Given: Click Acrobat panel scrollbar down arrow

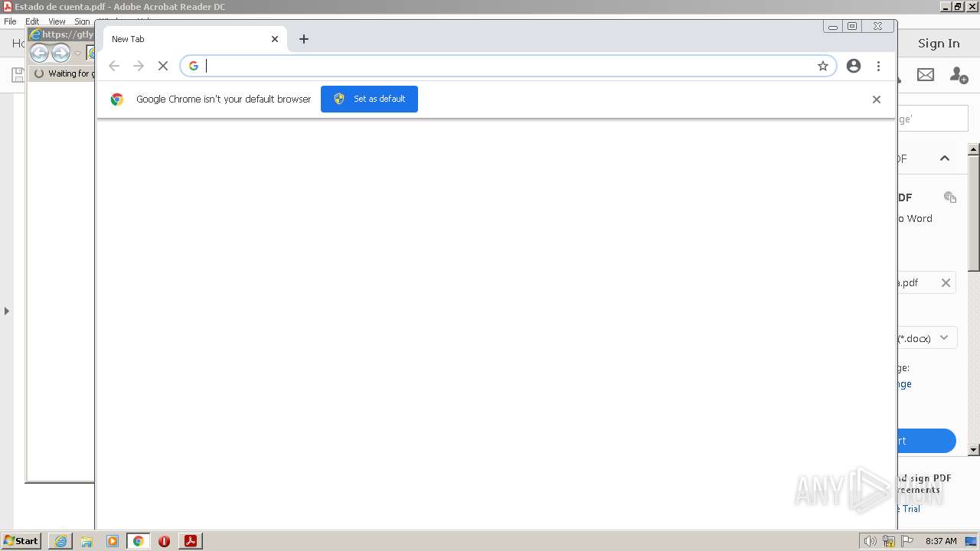Looking at the screenshot, I should [974, 450].
